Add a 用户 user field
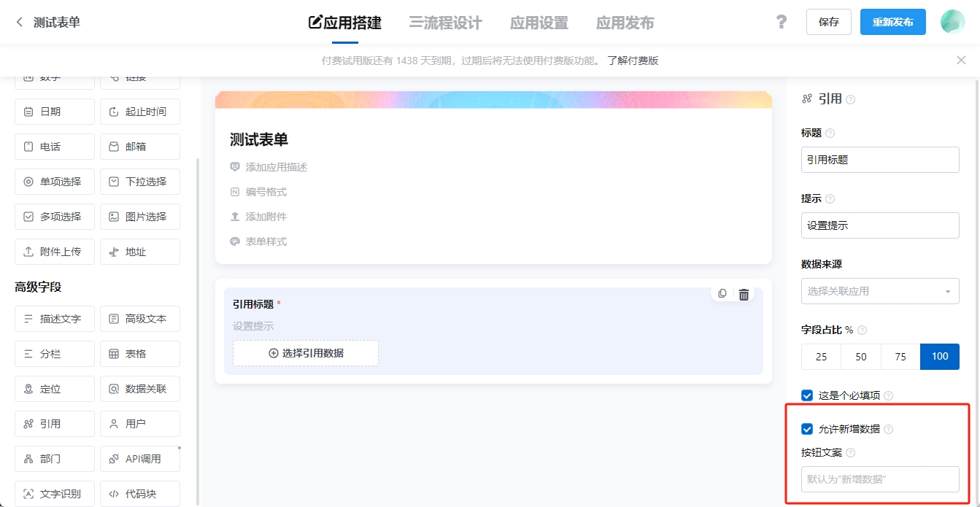The height and width of the screenshot is (507, 980). [x=139, y=423]
